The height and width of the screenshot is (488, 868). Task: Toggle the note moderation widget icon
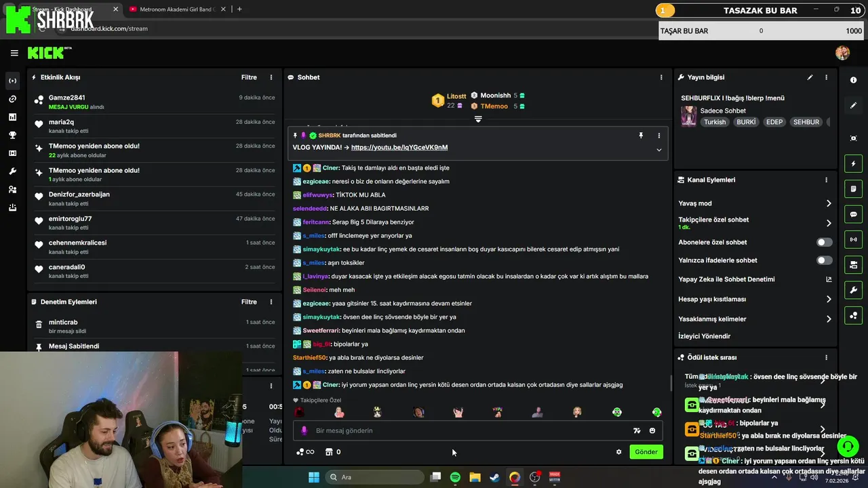click(x=853, y=188)
